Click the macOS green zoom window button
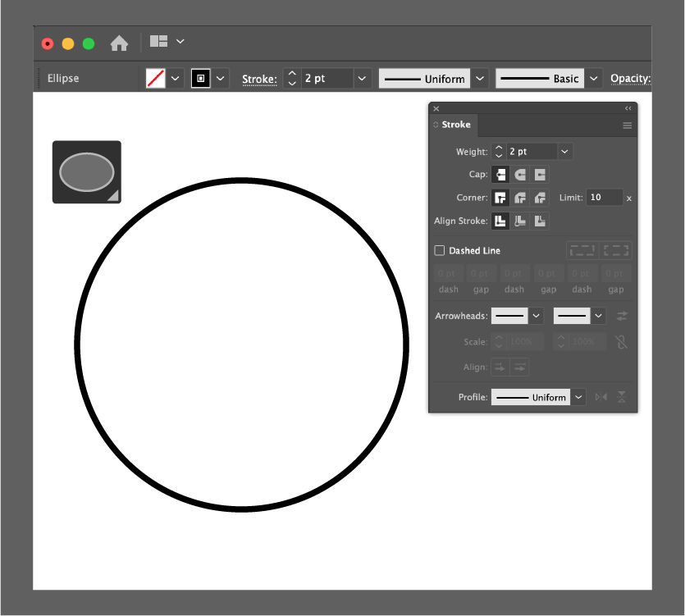The height and width of the screenshot is (616, 685). tap(89, 43)
